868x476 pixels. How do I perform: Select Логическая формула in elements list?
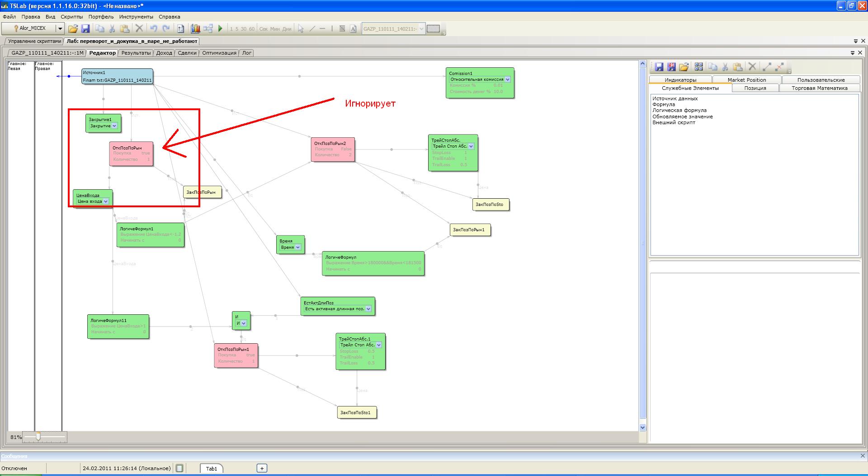pos(679,110)
